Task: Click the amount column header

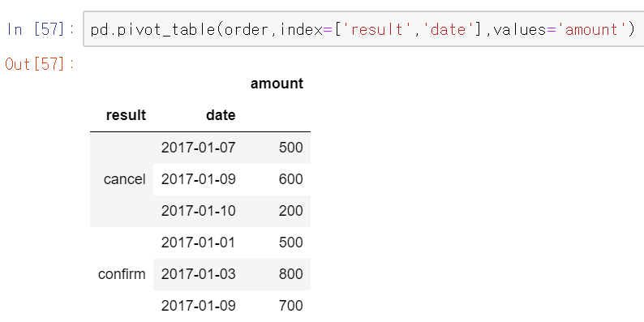Action: 277,84
